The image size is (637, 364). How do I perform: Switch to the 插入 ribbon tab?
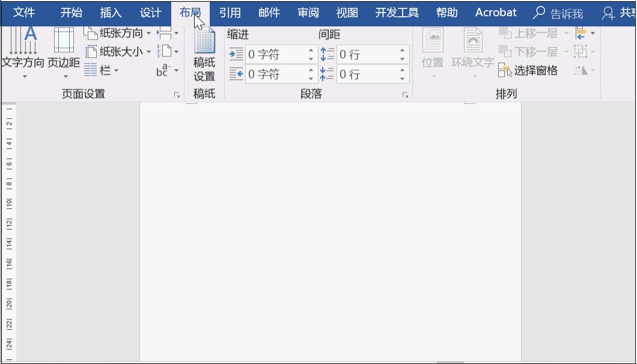click(x=111, y=12)
